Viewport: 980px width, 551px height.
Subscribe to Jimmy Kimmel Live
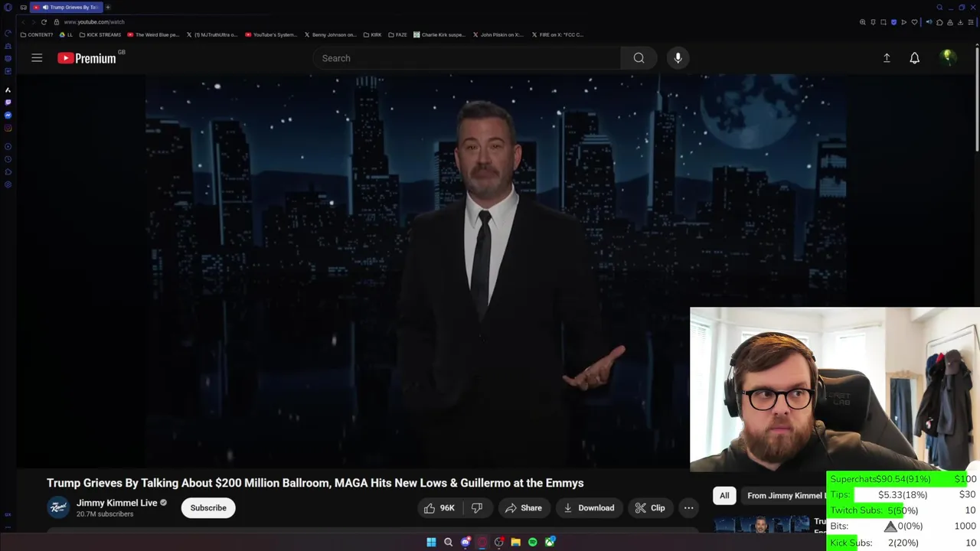tap(208, 508)
